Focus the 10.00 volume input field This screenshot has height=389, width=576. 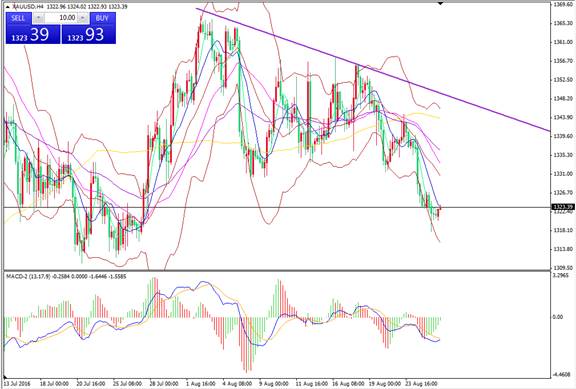61,18
